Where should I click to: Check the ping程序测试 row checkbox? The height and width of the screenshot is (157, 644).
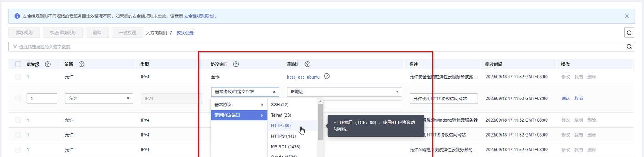pos(18,150)
